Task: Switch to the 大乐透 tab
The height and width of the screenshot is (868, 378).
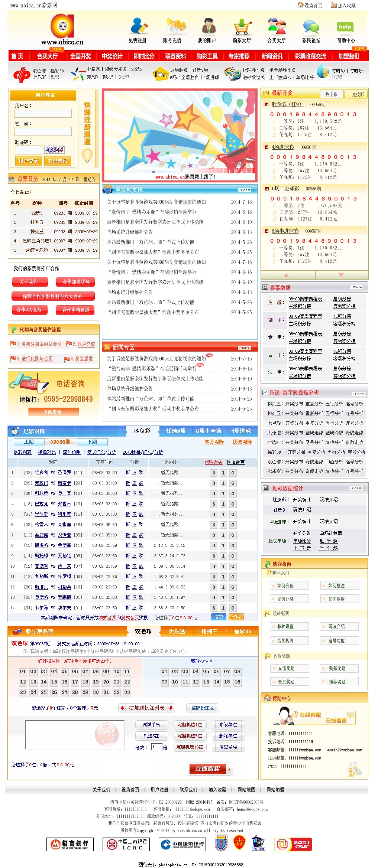Action: 177,631
